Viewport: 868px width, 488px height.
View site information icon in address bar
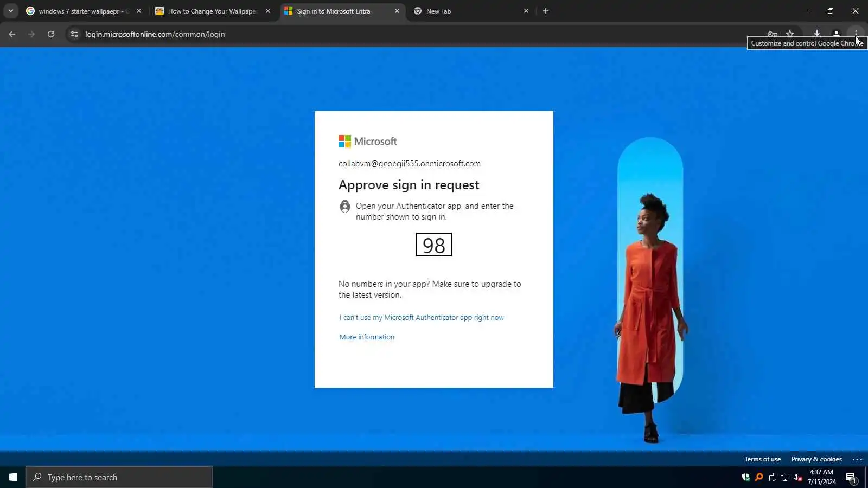[74, 34]
